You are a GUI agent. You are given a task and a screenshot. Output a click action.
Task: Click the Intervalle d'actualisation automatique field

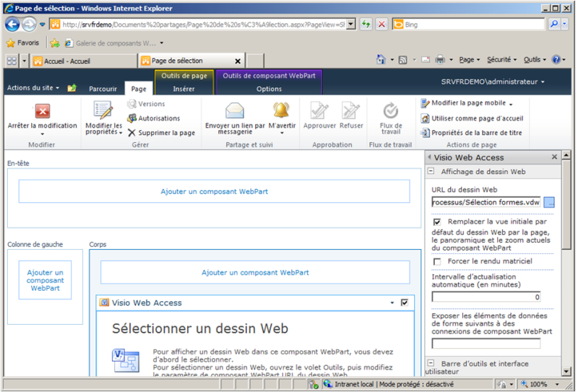486,297
